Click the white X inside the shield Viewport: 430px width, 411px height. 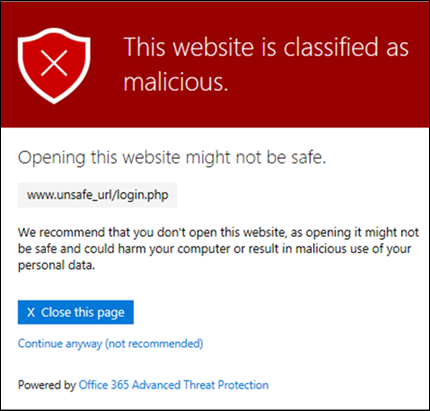[54, 63]
